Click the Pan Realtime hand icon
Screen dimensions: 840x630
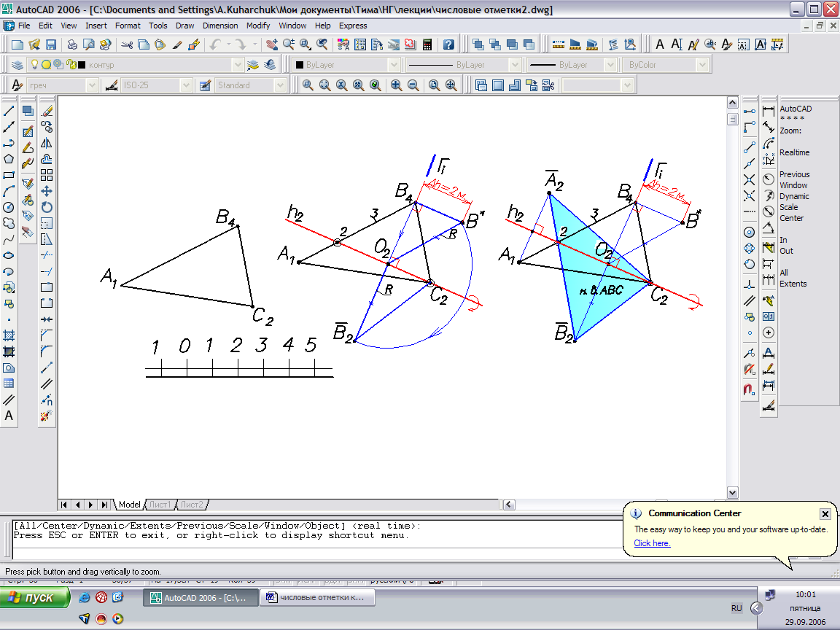click(271, 44)
